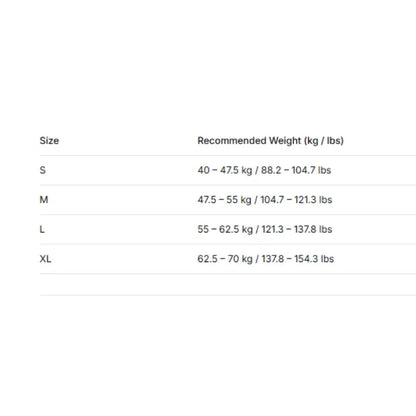This screenshot has height=416, width=416.
Task: Select the M size cell
Action: coord(44,200)
